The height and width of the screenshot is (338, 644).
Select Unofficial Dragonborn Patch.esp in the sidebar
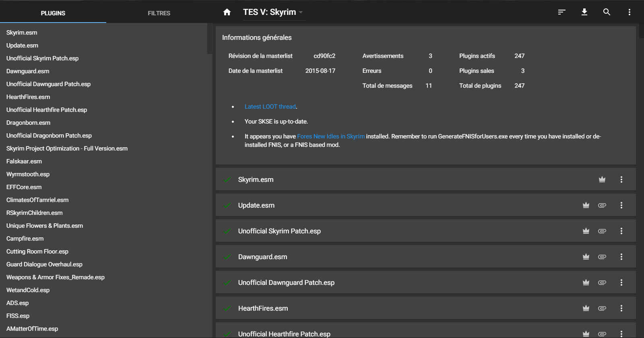click(49, 136)
